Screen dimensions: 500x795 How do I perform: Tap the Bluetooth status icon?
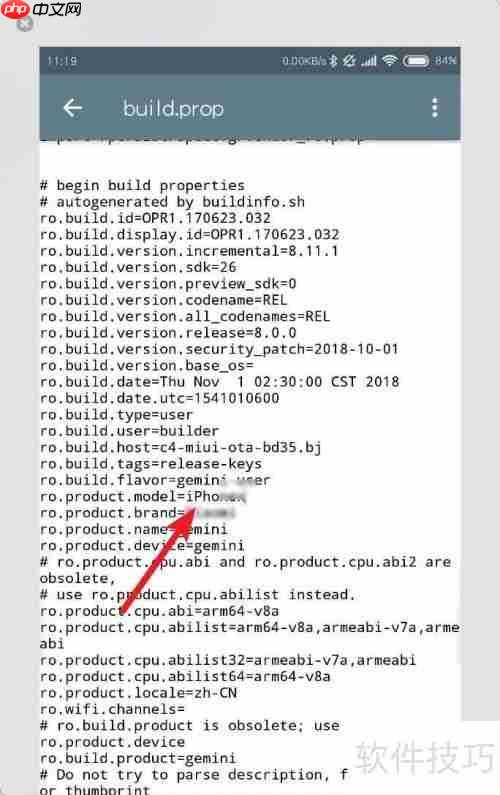click(333, 61)
